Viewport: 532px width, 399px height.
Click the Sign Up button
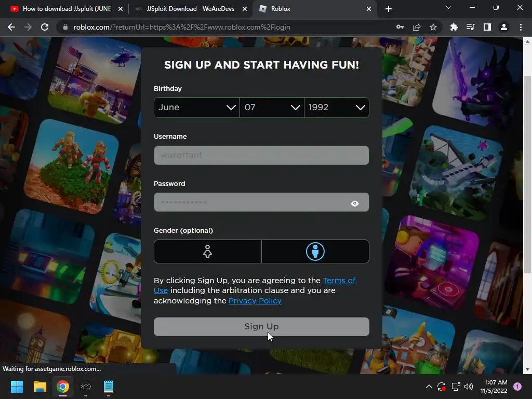261,327
